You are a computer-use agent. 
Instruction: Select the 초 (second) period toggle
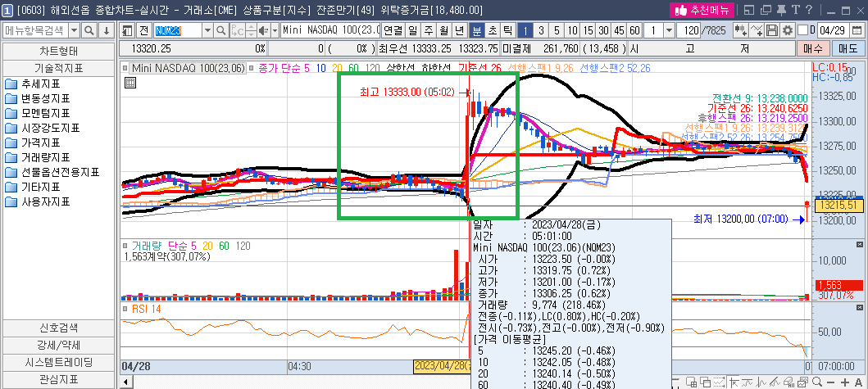(x=492, y=29)
